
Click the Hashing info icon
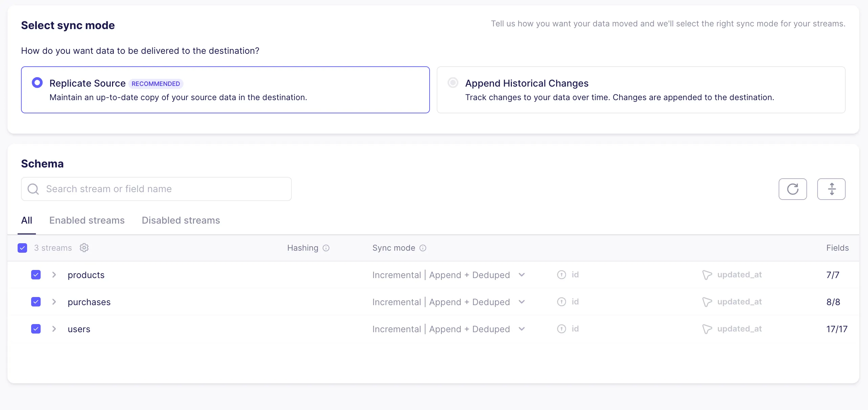(326, 248)
